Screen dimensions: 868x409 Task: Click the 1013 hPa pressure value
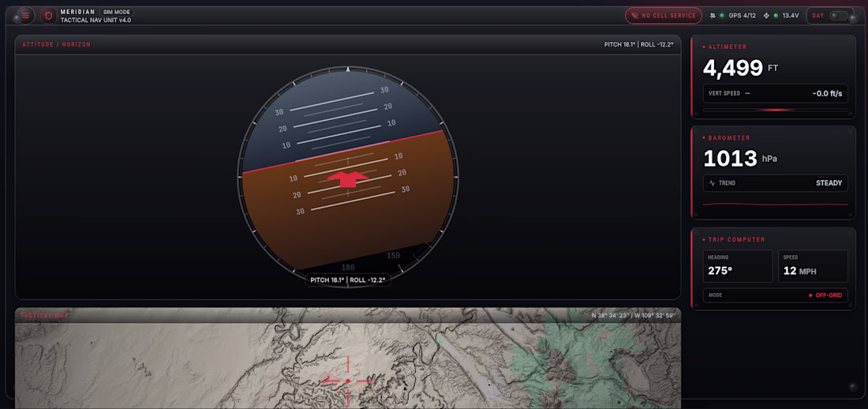(740, 159)
